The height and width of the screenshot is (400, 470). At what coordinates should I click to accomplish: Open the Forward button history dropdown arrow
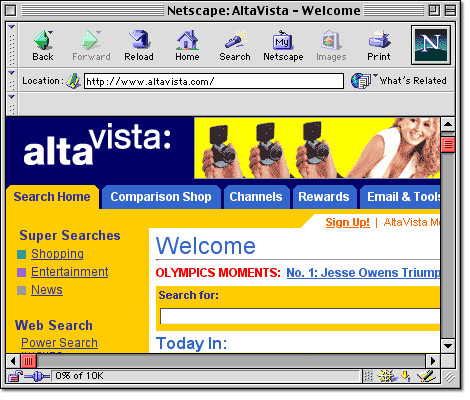click(x=99, y=32)
